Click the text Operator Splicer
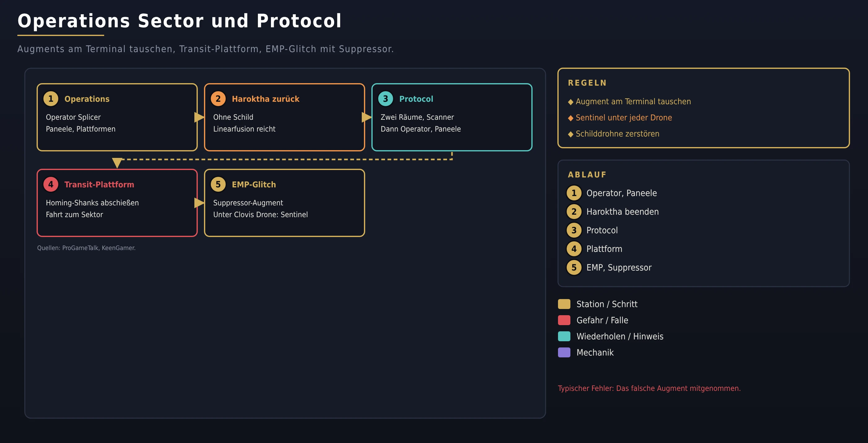 coord(73,117)
